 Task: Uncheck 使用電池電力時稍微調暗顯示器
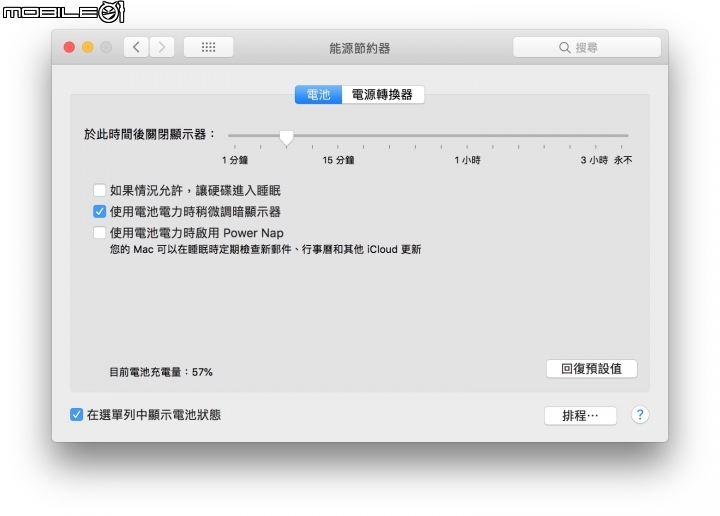click(x=99, y=211)
